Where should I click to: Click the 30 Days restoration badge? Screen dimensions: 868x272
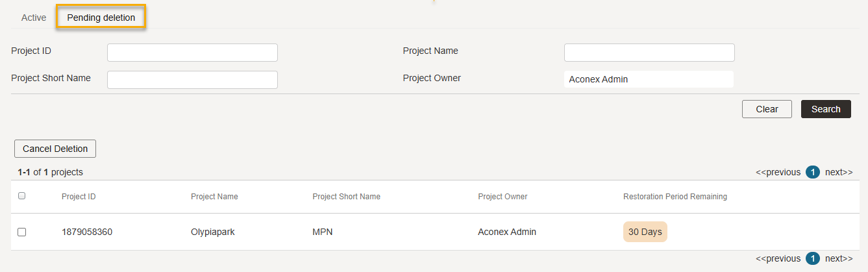point(645,232)
